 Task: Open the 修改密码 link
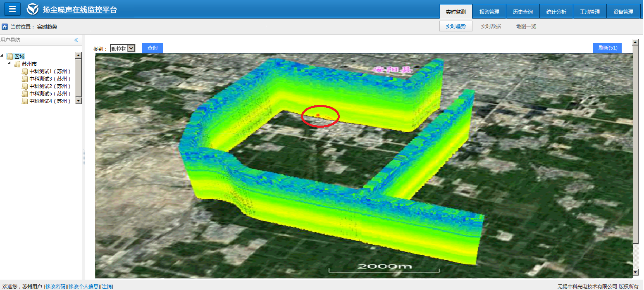(55, 287)
